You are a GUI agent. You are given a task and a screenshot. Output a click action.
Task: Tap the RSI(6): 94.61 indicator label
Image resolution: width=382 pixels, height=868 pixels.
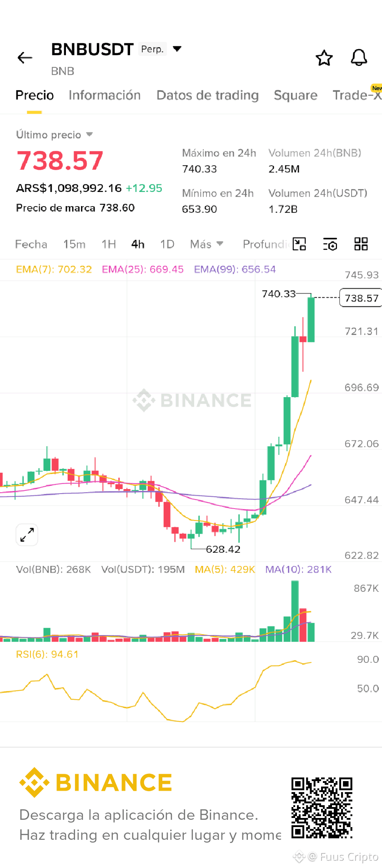[47, 655]
